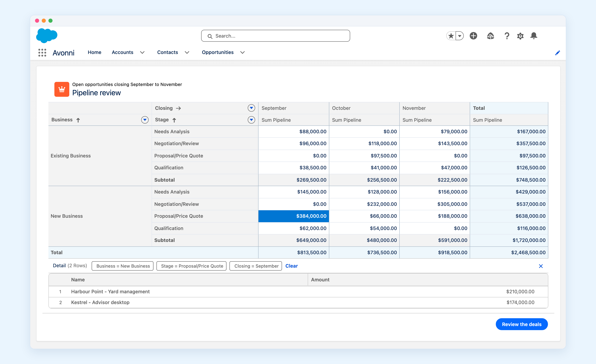Click the Pipeline review title
This screenshot has height=364, width=596.
(96, 93)
